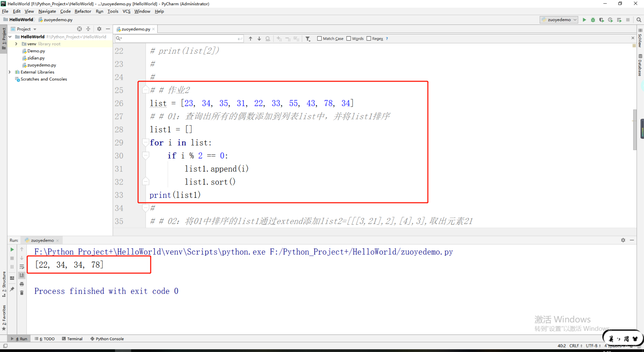This screenshot has height=352, width=644.
Task: Rerun zuoyedemo in Run panel
Action: [x=12, y=249]
